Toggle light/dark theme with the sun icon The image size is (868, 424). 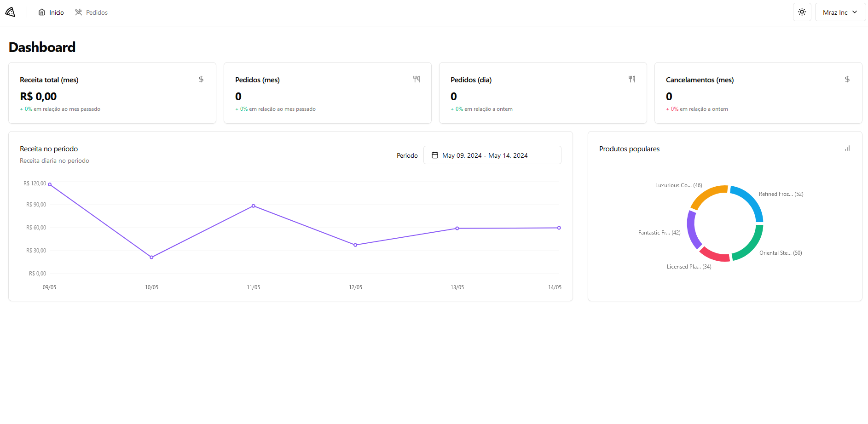(802, 12)
